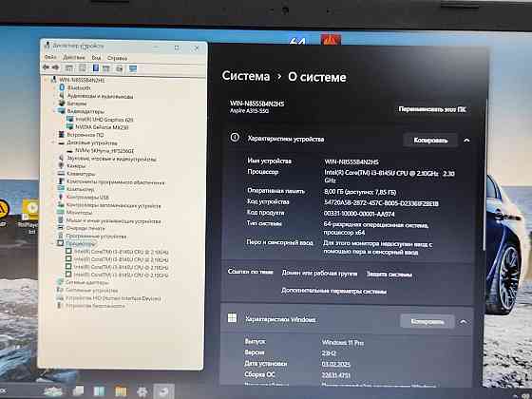
Task: Open Домен или рабочая группа link
Action: coord(319,274)
